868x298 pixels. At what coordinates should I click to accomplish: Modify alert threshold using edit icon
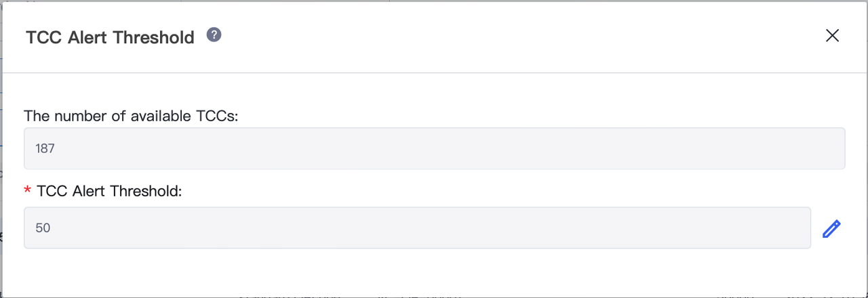point(831,229)
